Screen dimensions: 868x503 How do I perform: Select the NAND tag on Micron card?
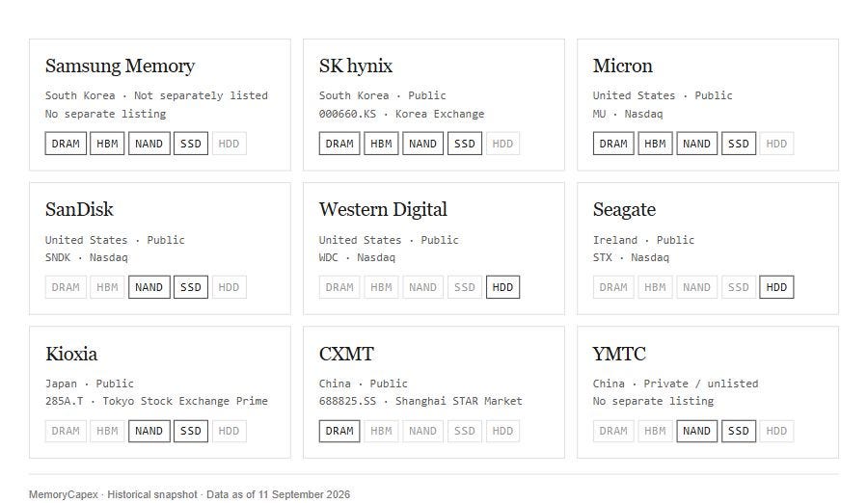click(696, 144)
